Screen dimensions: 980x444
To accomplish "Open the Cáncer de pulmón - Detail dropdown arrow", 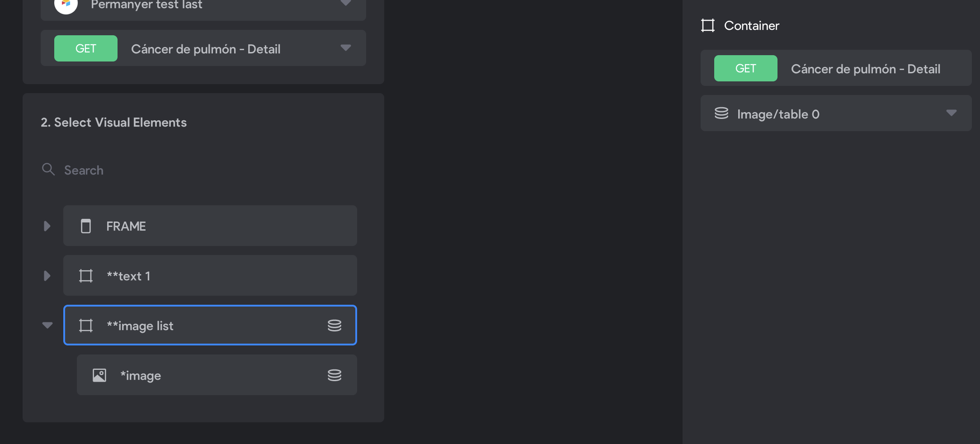I will coord(346,48).
